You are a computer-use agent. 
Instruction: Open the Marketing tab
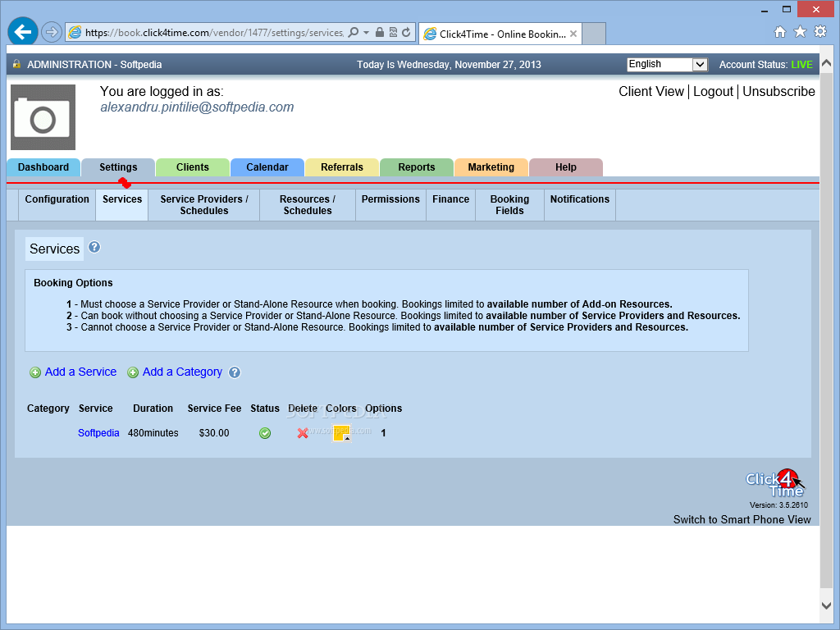click(491, 167)
